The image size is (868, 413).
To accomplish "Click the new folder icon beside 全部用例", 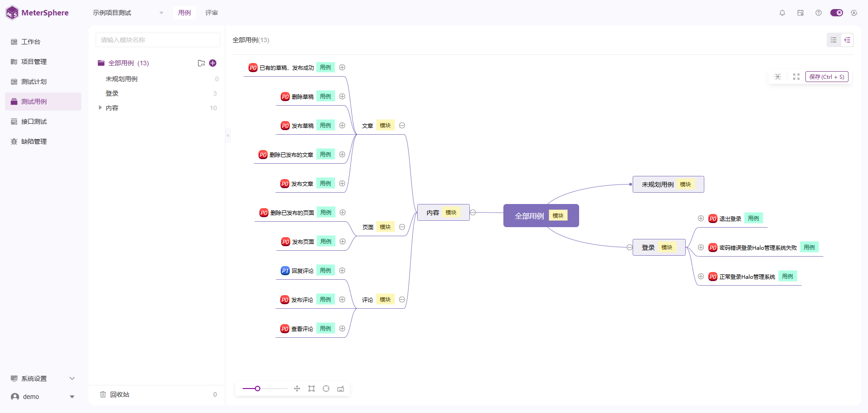I will (201, 63).
